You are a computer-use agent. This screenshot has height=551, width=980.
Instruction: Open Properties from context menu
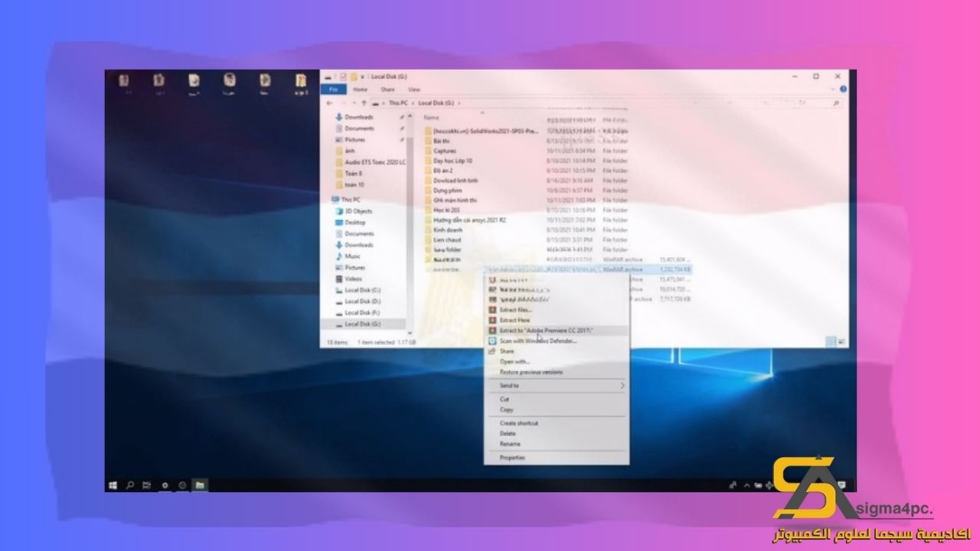[557, 458]
